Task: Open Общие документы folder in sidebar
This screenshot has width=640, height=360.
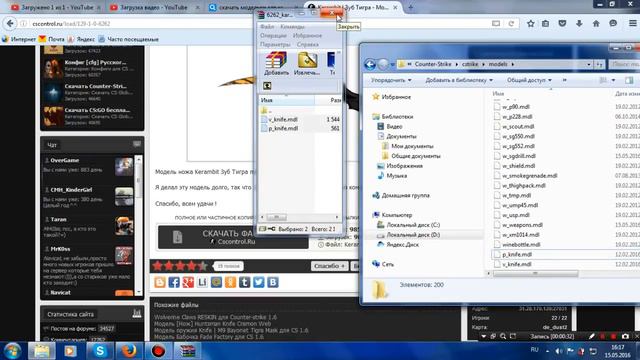Action: tap(411, 156)
